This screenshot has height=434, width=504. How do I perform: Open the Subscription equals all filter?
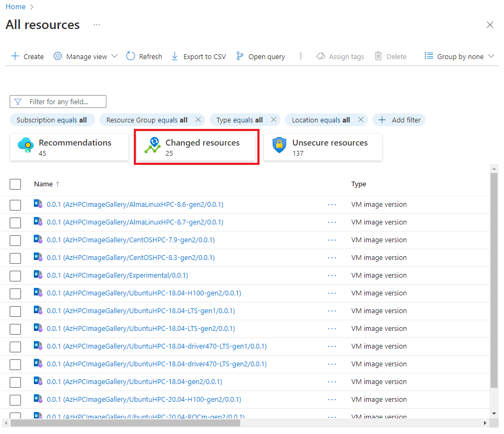tap(52, 120)
